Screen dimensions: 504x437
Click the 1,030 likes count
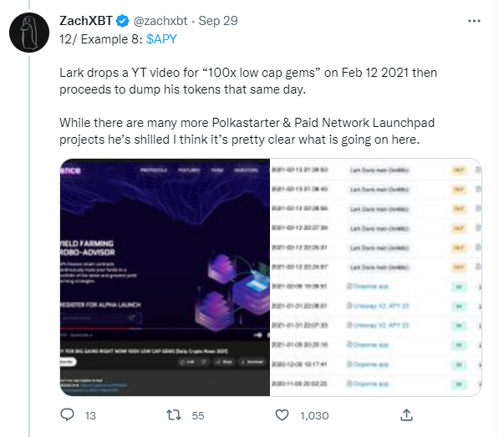pyautogui.click(x=314, y=414)
